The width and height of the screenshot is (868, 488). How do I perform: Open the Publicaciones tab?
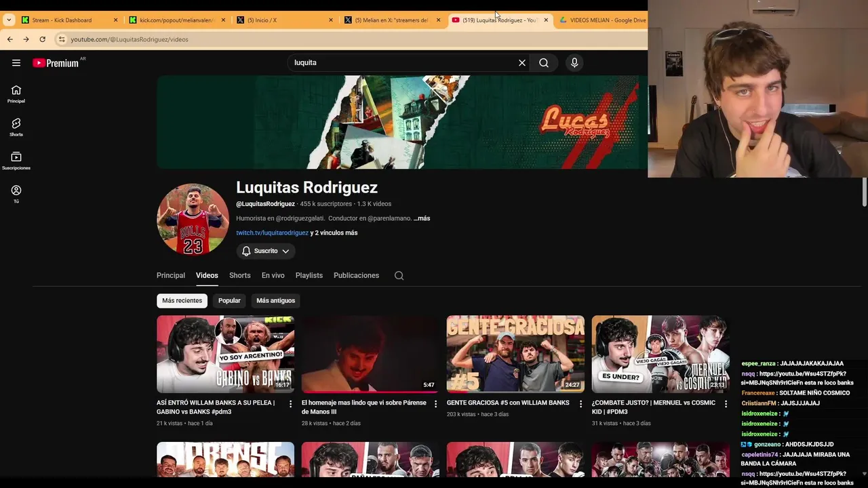point(356,275)
